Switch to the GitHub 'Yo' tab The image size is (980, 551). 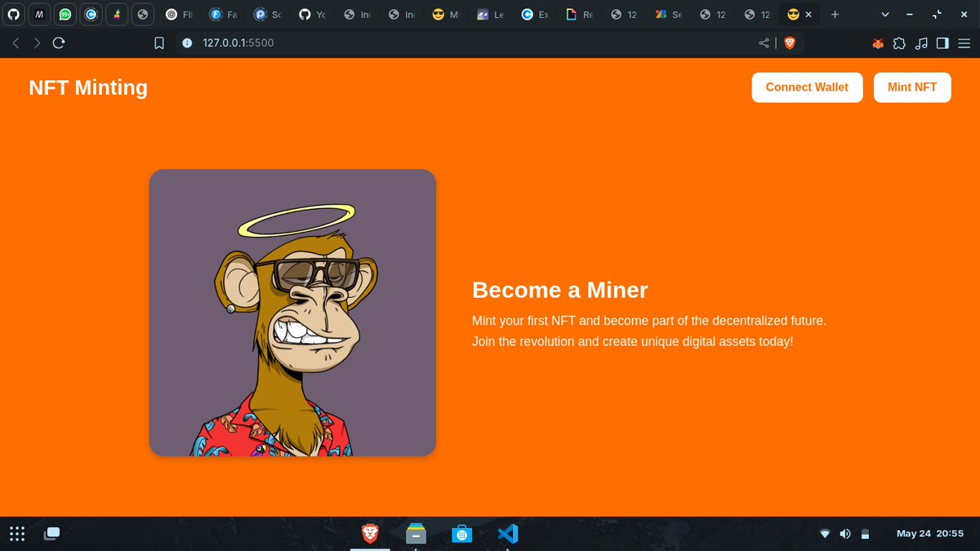click(x=313, y=14)
